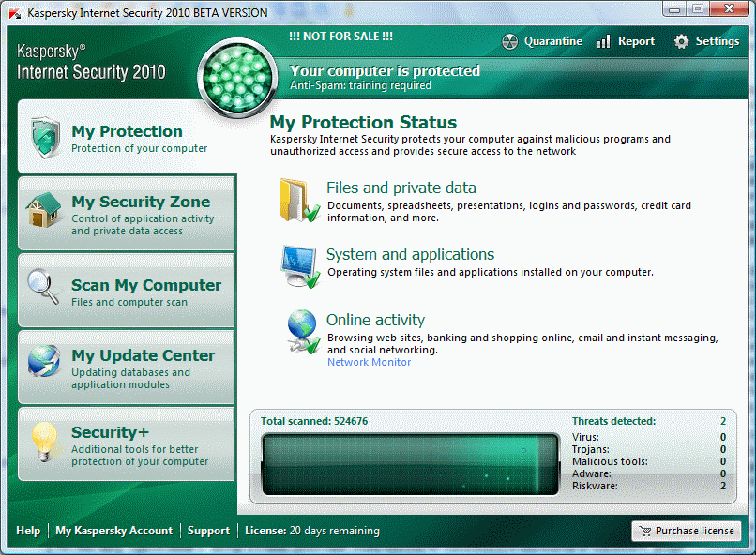Screen dimensions: 756x555
Task: Click the Security+ light bulb icon
Action: [x=44, y=442]
